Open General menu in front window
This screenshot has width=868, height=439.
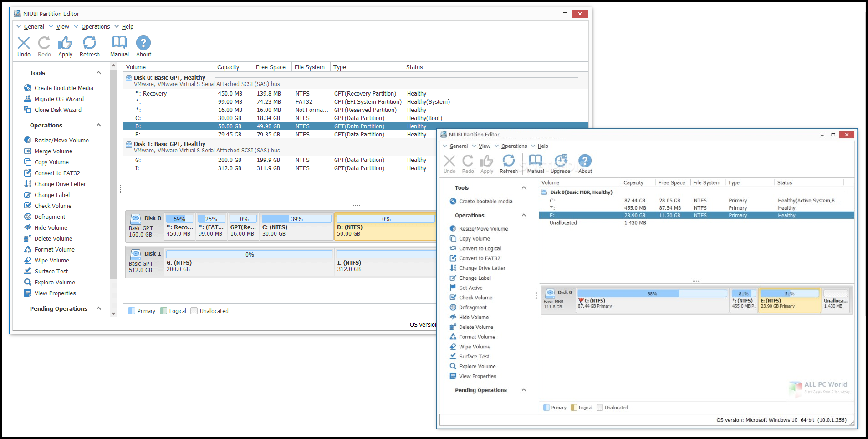click(459, 146)
